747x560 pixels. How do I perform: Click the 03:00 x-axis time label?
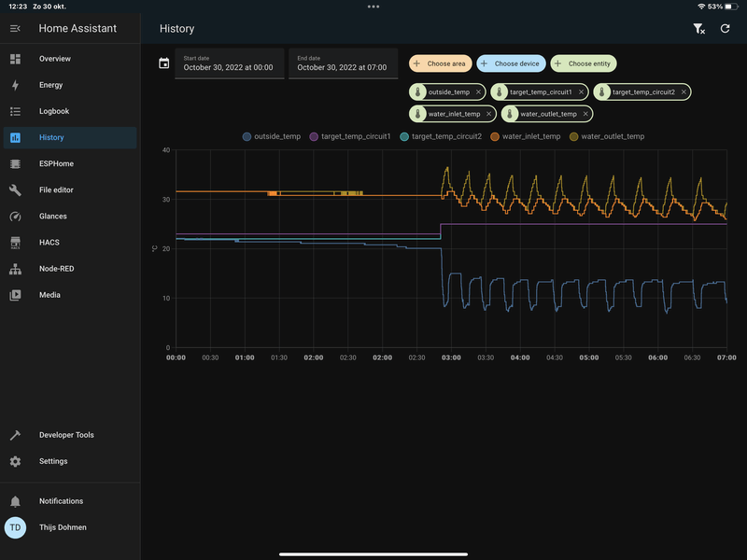coord(451,357)
